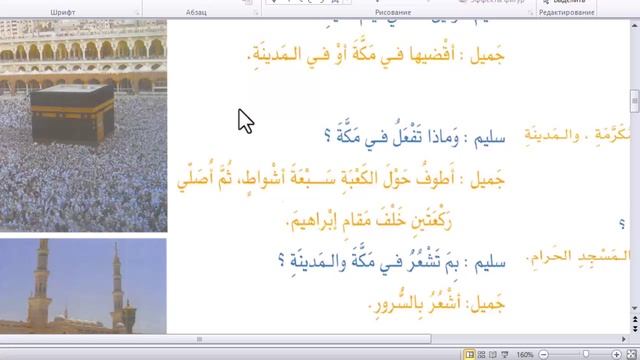
Task: Open zoom dialog via 160% label
Action: tap(524, 355)
